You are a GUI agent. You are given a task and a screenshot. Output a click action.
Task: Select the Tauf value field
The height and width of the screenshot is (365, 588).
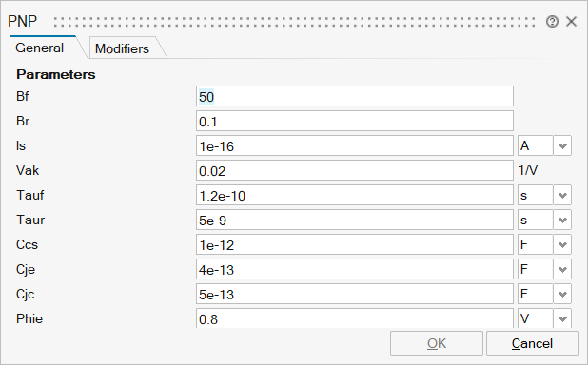pos(355,195)
